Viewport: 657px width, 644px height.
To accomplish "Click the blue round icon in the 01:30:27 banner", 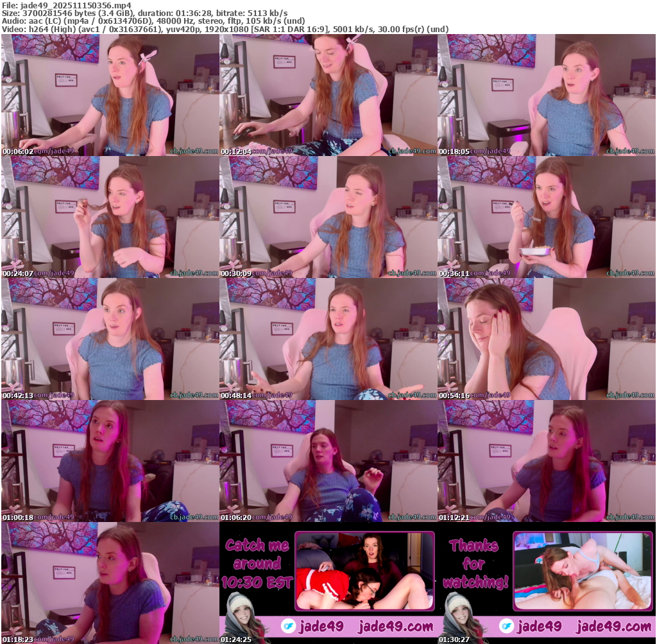I will coord(507,626).
